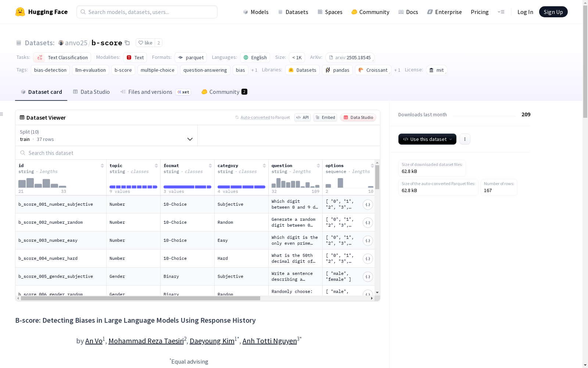Filter by Text Classification task tag
The height and width of the screenshot is (368, 588).
tap(62, 57)
